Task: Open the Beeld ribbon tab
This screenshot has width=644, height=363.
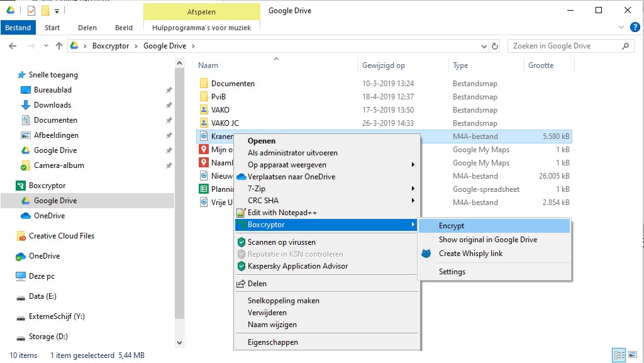Action: [123, 28]
